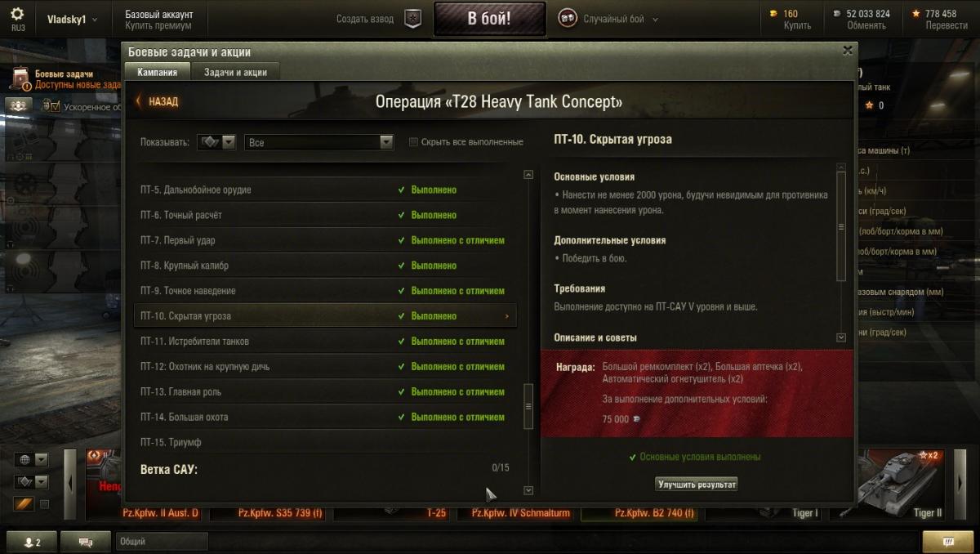Click the Боевые задачи clipboard icon
The image size is (980, 554).
pyautogui.click(x=21, y=78)
